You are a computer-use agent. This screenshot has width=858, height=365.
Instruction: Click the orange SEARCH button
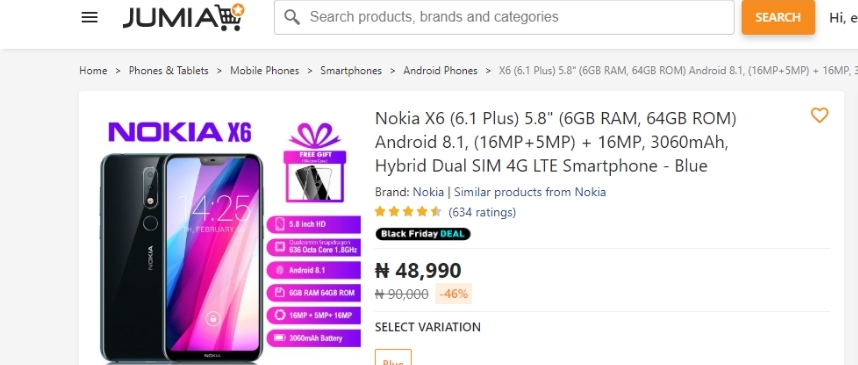point(778,17)
